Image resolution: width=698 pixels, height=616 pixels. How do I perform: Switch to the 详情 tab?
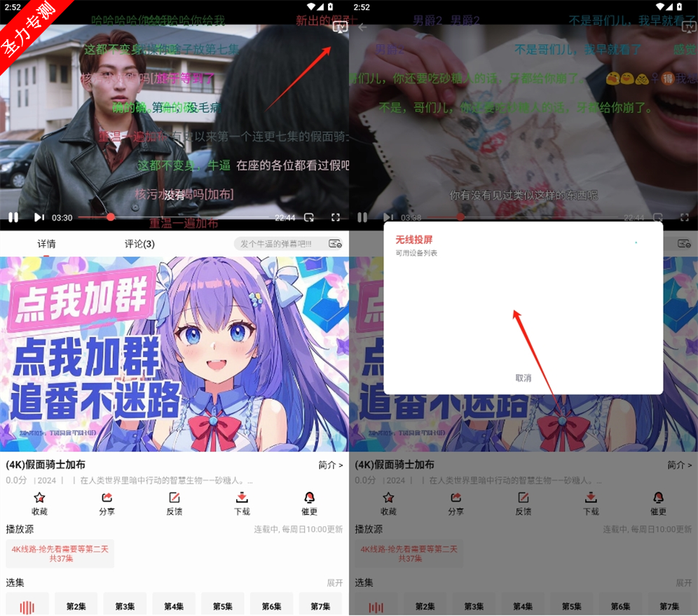(46, 244)
